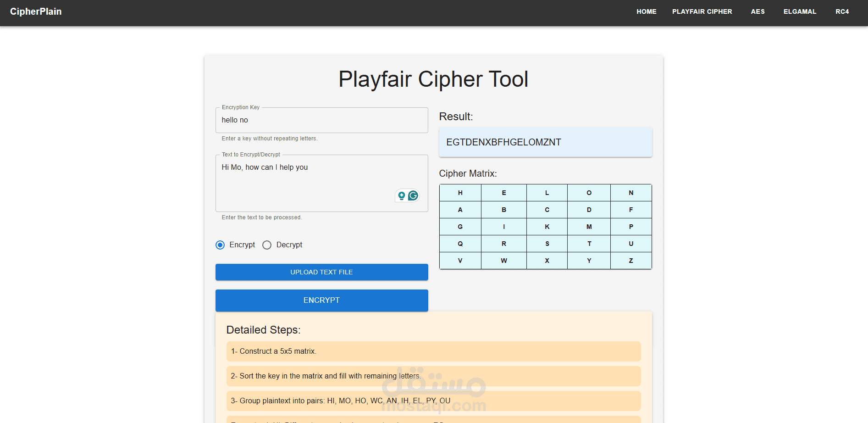The image size is (868, 423).
Task: Click cell Z in the cipher matrix
Action: click(631, 260)
